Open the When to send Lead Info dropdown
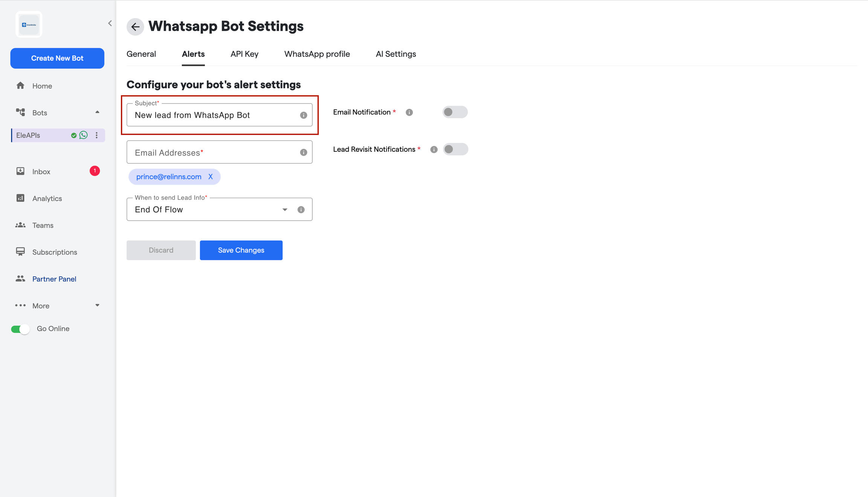Screen dimensions: 868x497 click(219, 209)
